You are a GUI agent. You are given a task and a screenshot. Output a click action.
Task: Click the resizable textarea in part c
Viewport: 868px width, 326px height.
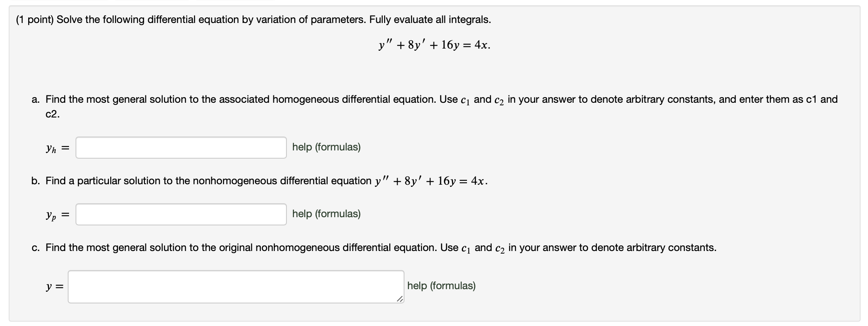[234, 286]
